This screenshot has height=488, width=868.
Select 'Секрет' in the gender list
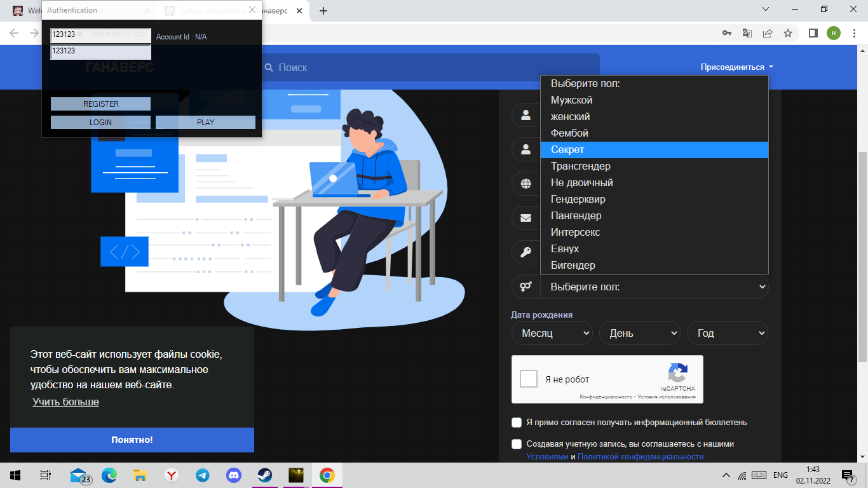[x=654, y=150]
